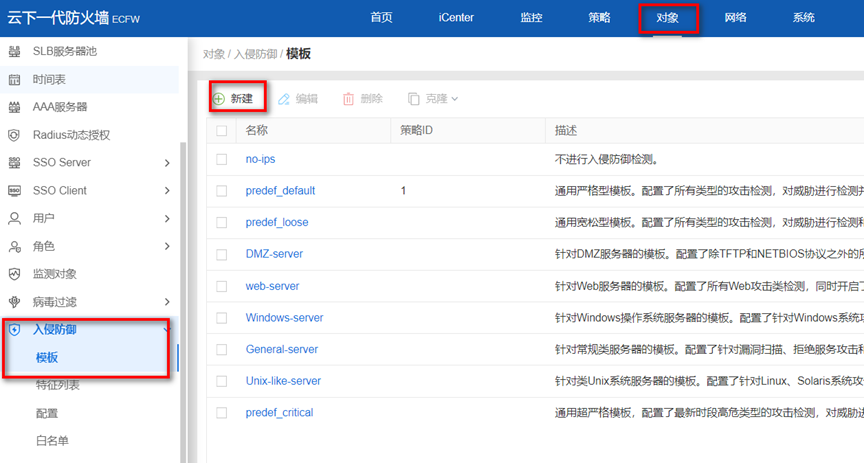Expand the SSO Server submenu
The height and width of the screenshot is (463, 864).
(167, 163)
